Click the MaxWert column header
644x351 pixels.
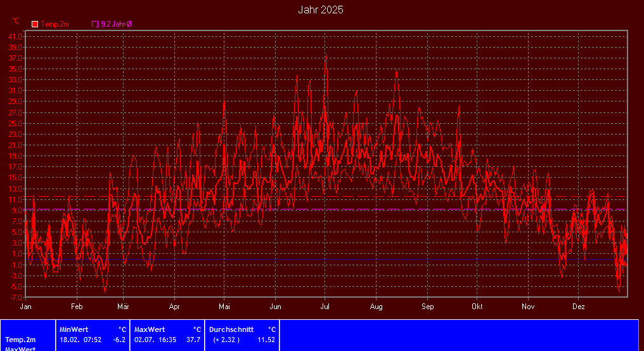[150, 329]
